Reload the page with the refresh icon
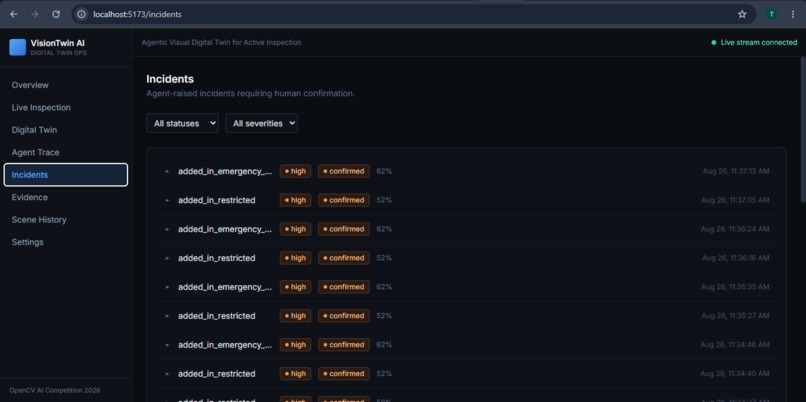Viewport: 806px width, 402px height. 56,14
